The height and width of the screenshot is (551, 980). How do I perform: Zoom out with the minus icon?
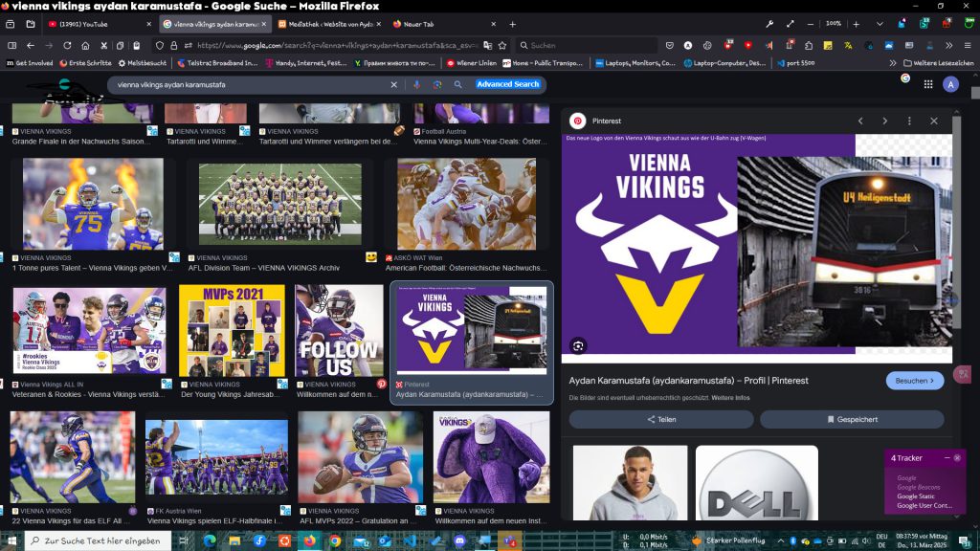(811, 24)
